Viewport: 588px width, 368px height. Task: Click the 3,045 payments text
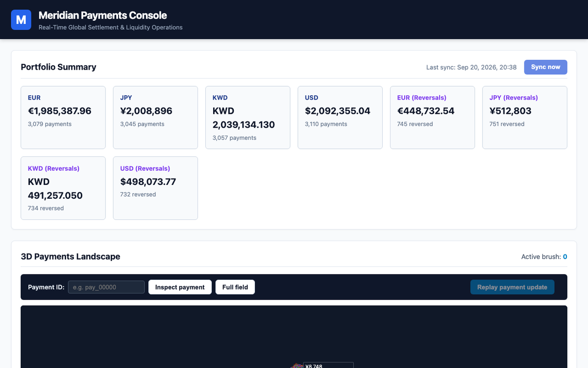point(142,124)
